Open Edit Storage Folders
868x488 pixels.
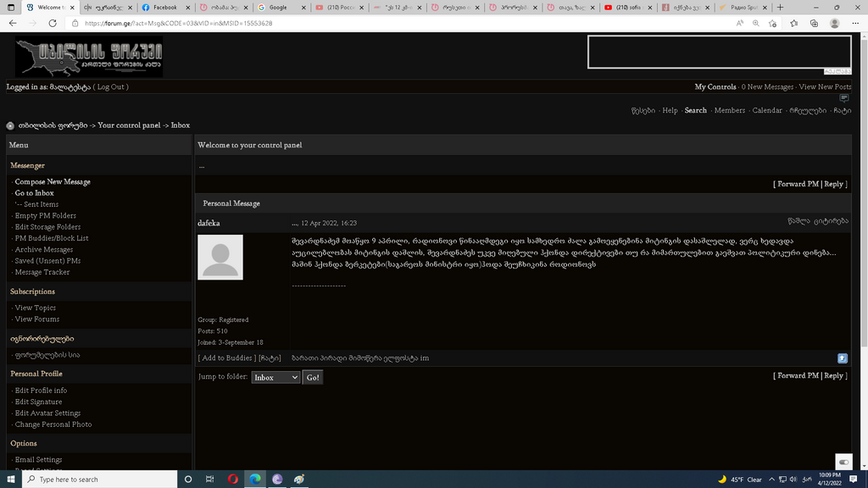pyautogui.click(x=47, y=227)
